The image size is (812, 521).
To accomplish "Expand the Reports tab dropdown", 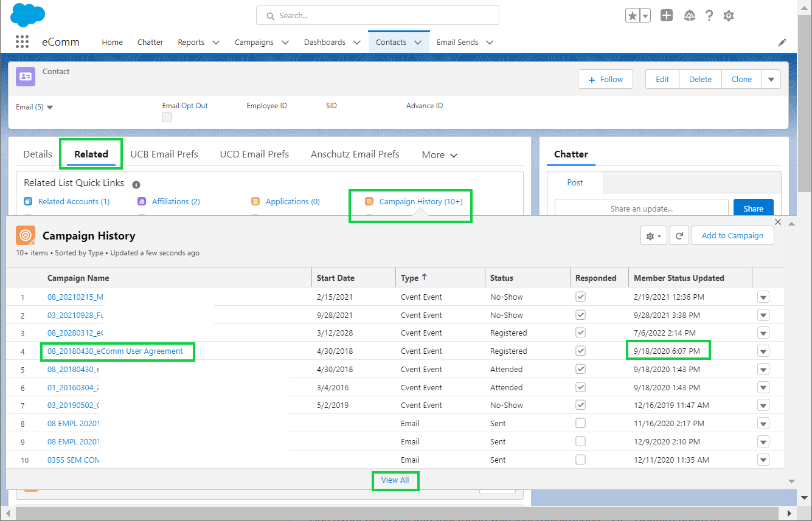I will point(215,43).
